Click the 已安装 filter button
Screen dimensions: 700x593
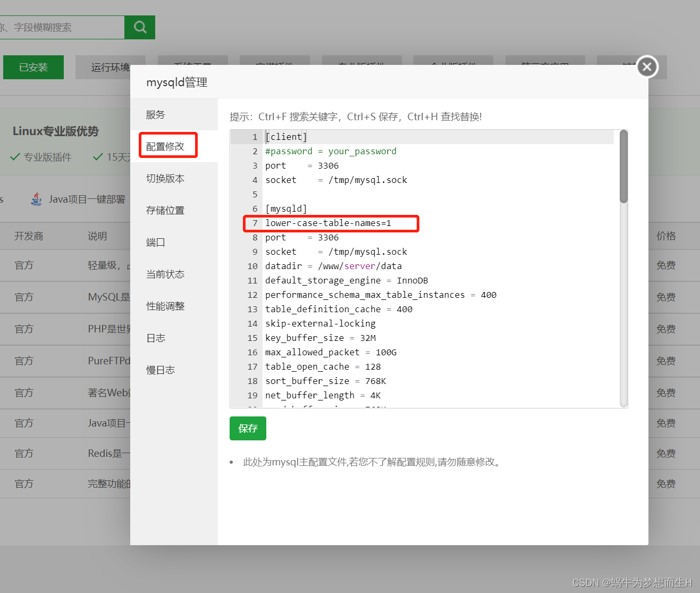click(33, 67)
